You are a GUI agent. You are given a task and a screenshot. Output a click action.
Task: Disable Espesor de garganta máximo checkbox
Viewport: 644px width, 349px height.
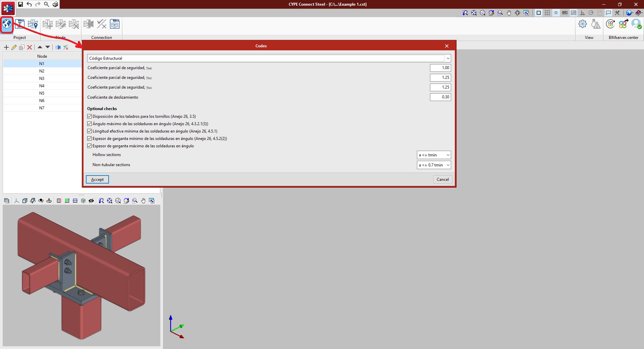coord(90,146)
